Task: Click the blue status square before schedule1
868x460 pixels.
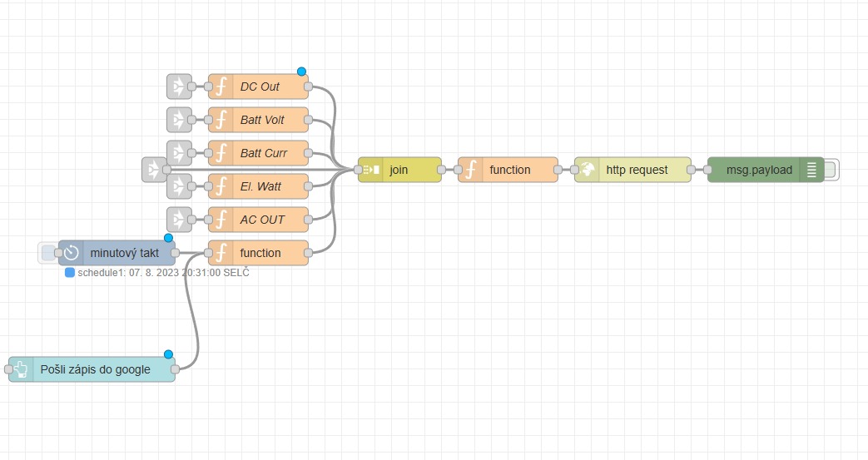Action: click(x=70, y=272)
